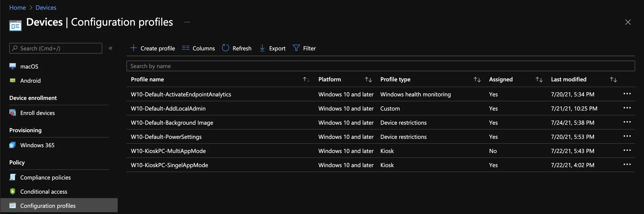Image resolution: width=644 pixels, height=214 pixels.
Task: Click the sidebar Search (Cmd+/) field
Action: click(x=56, y=48)
